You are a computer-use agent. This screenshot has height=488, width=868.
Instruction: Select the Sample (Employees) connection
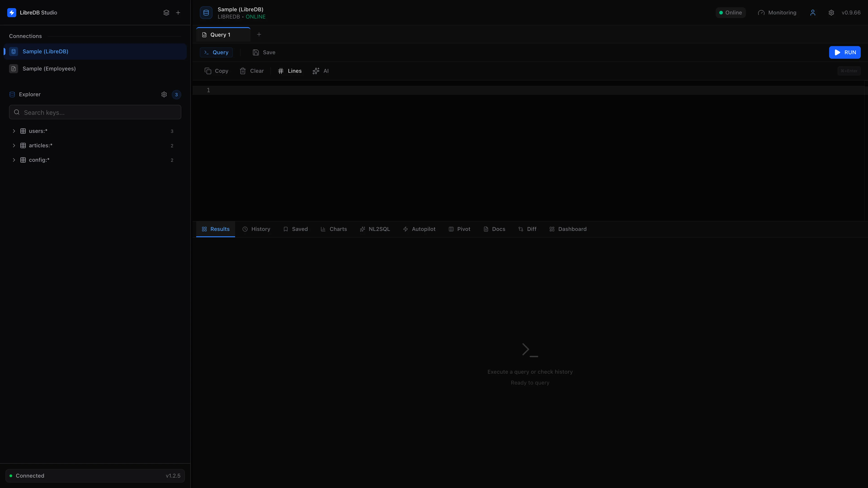[95, 69]
